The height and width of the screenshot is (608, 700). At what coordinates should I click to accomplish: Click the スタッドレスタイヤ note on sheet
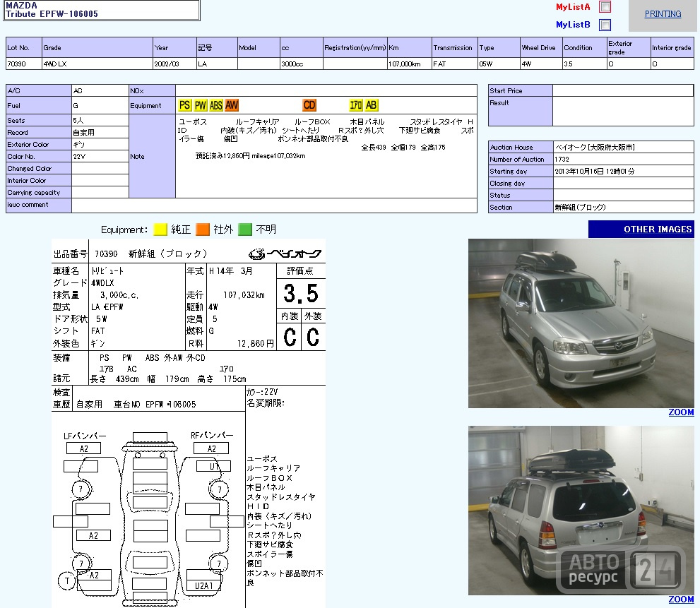pyautogui.click(x=281, y=497)
